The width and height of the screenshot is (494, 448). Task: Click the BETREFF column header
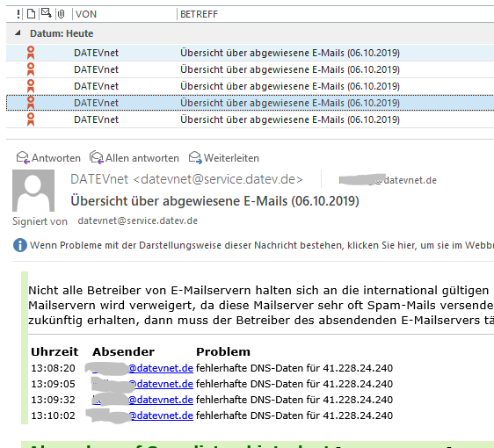[x=199, y=14]
